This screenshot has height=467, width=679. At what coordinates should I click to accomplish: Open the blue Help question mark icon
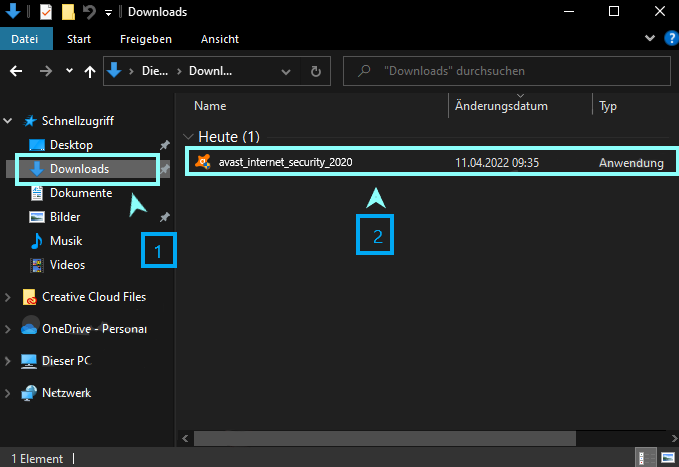[671, 38]
